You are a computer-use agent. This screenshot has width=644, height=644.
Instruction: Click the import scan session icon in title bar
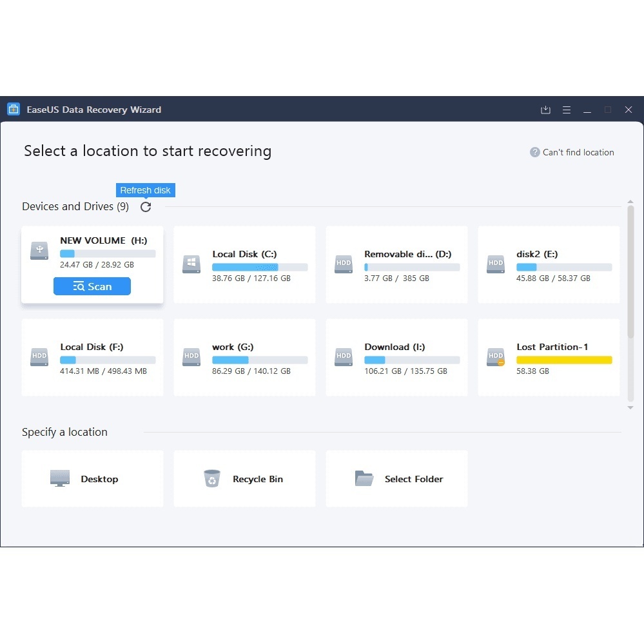coord(545,110)
